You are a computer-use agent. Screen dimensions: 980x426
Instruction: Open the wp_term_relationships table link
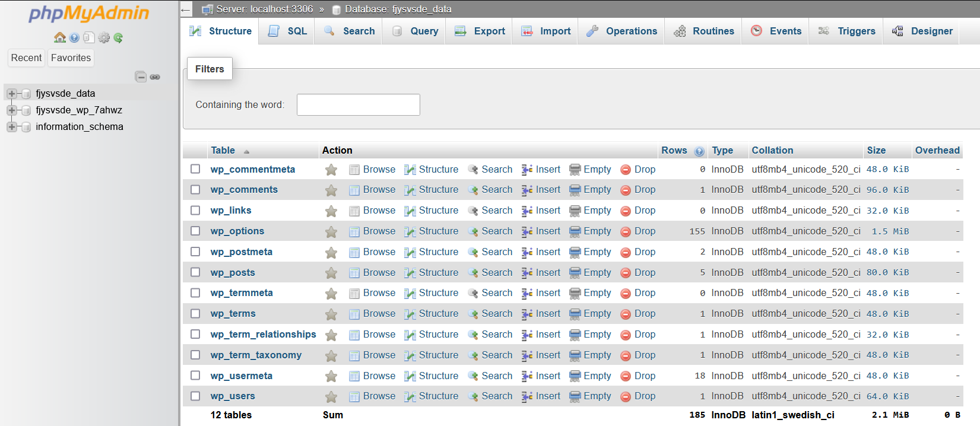263,334
